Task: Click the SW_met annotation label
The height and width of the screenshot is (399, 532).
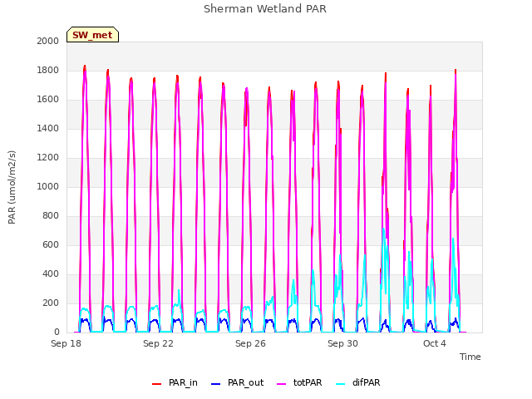Action: 92,35
